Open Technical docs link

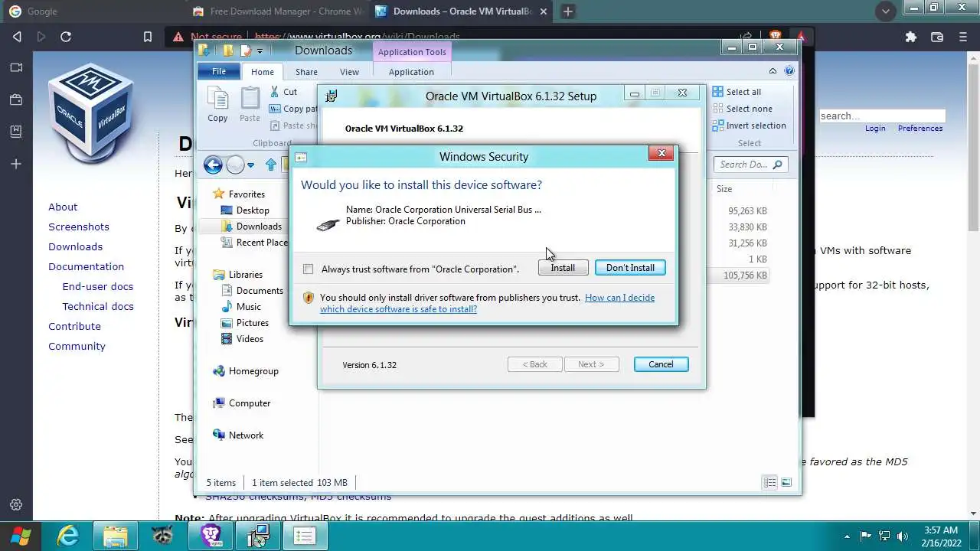(x=98, y=306)
